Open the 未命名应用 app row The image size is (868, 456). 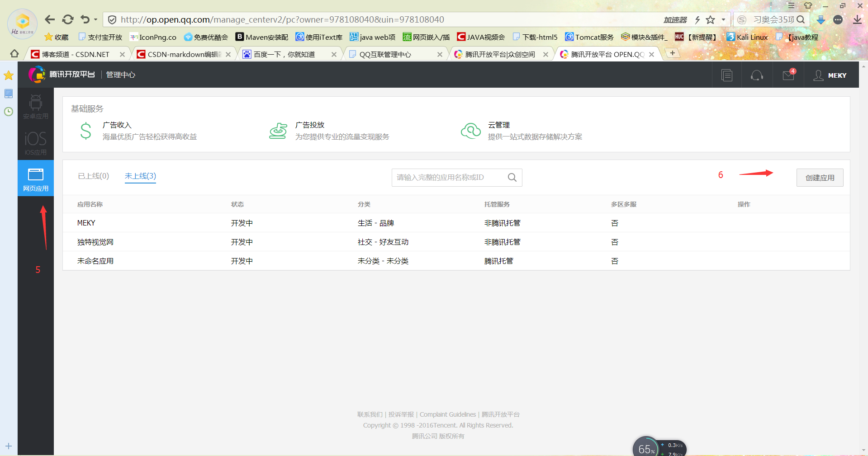456,261
